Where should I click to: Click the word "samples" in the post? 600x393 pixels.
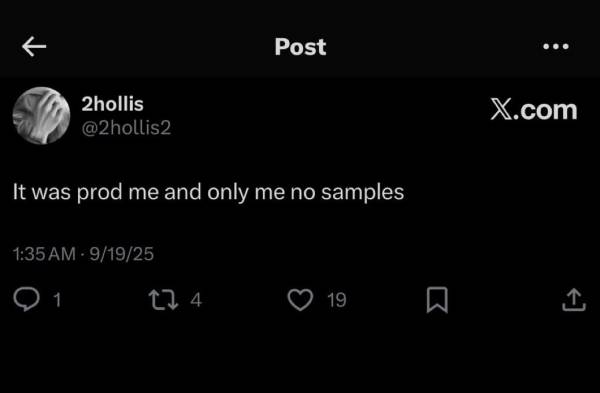(363, 192)
